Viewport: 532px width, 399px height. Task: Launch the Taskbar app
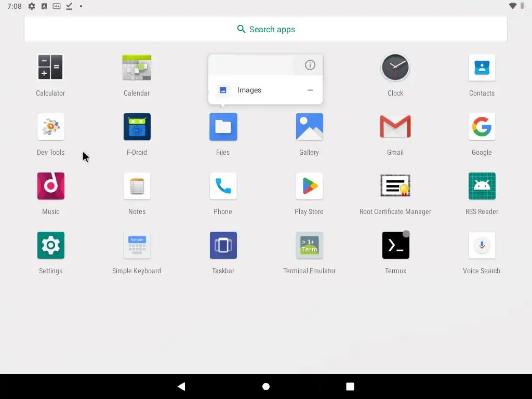223,245
